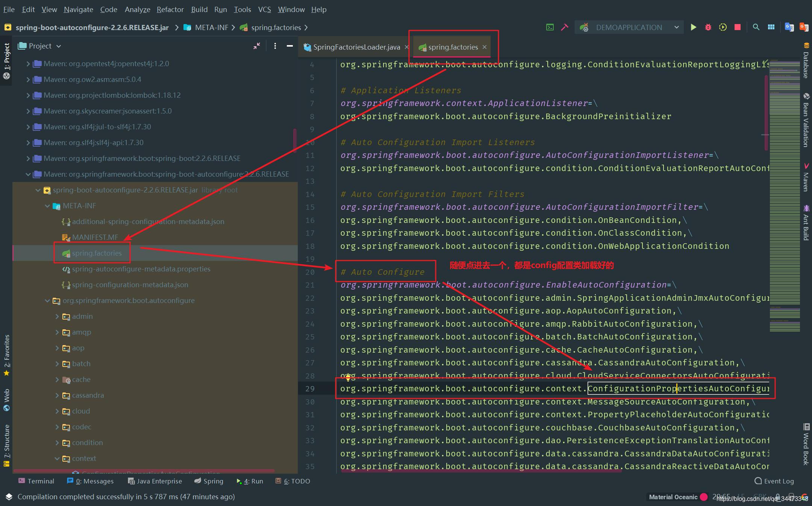Collapse all in Project panel

pos(257,46)
